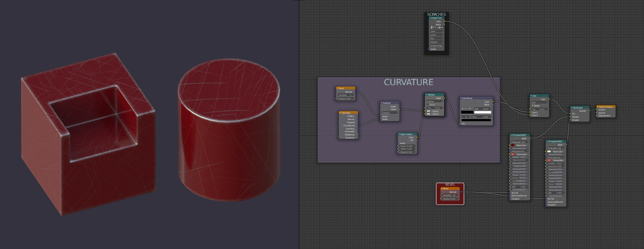Collapse the Material Output node triangle
Screen dimensions: 644x249
point(598,107)
